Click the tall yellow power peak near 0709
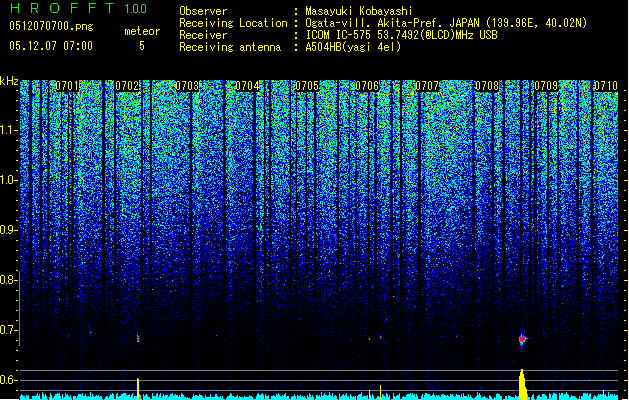Screen dimensions: 629x400 [522, 384]
